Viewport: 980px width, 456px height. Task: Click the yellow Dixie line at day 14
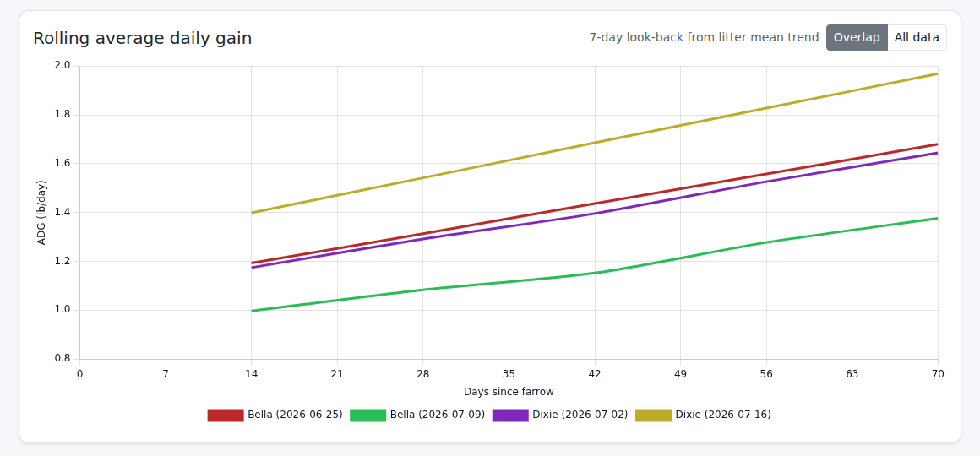pos(252,213)
